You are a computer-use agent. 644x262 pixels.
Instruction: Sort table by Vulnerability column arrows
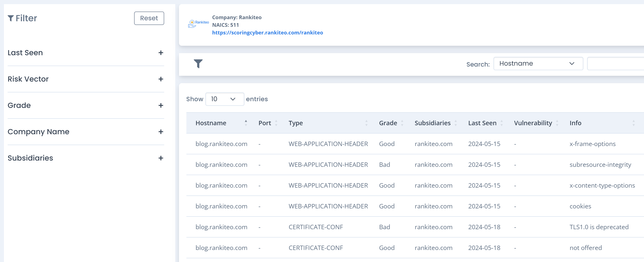[557, 123]
